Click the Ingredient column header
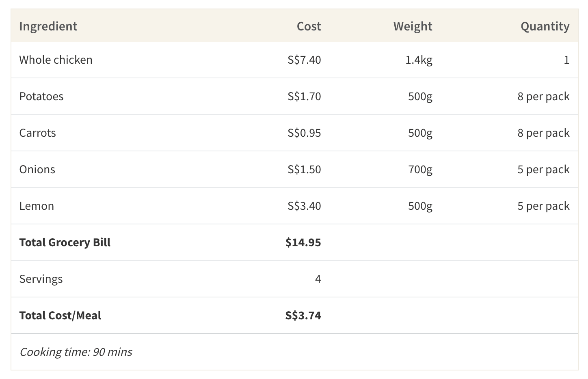The image size is (588, 379). click(x=48, y=26)
